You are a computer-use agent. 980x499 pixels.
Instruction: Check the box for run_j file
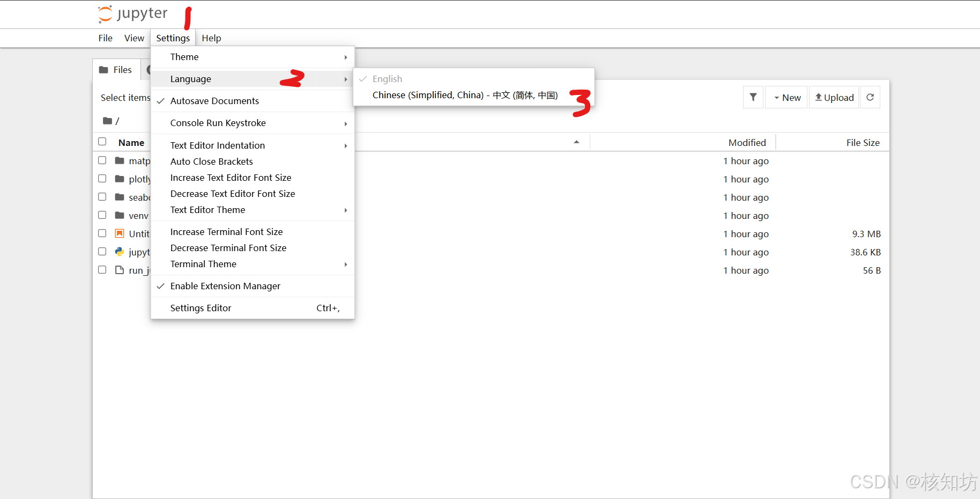(x=102, y=269)
